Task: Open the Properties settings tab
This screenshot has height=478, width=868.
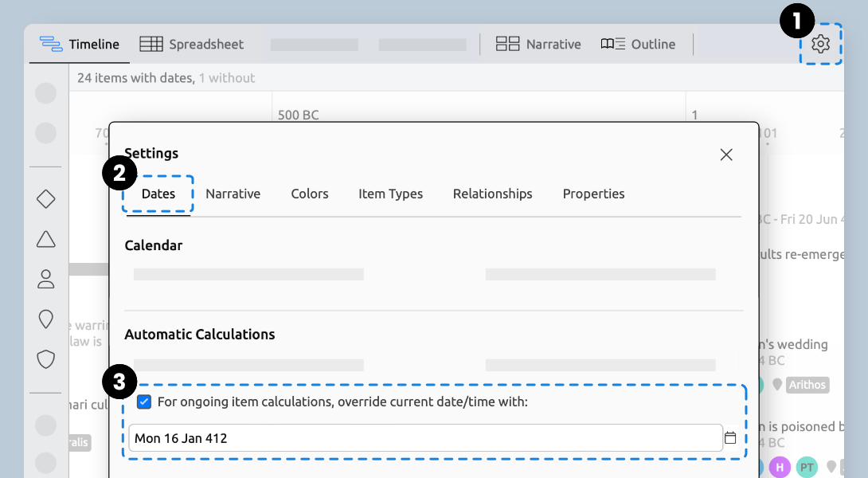Action: [x=593, y=194]
